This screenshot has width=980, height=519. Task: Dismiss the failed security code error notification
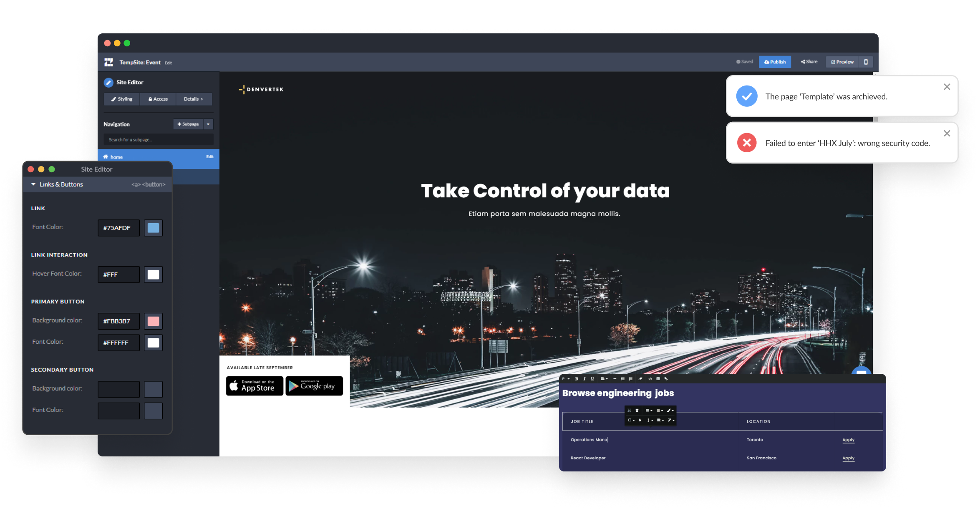946,133
